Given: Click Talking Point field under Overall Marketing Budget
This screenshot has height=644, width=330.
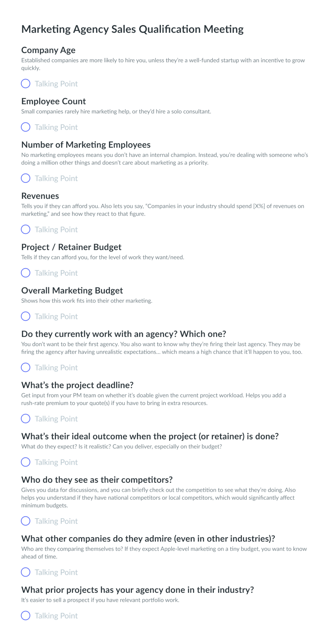Looking at the screenshot, I should pos(56,316).
